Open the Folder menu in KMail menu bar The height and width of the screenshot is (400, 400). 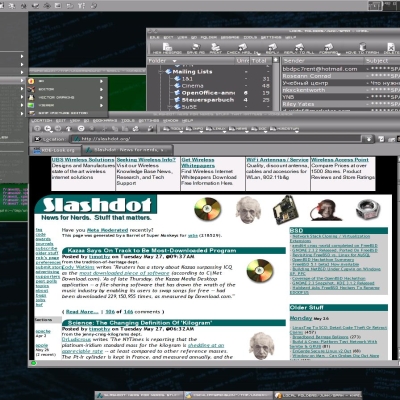click(x=209, y=37)
